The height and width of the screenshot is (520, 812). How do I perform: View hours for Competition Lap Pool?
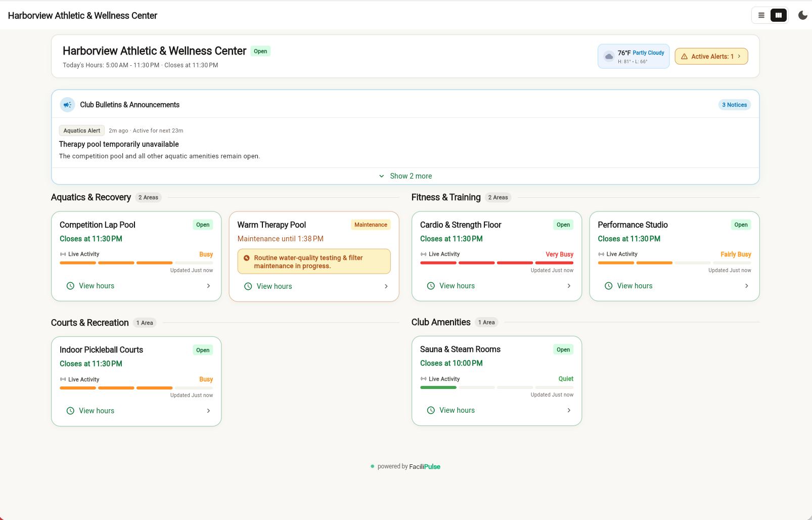point(137,286)
